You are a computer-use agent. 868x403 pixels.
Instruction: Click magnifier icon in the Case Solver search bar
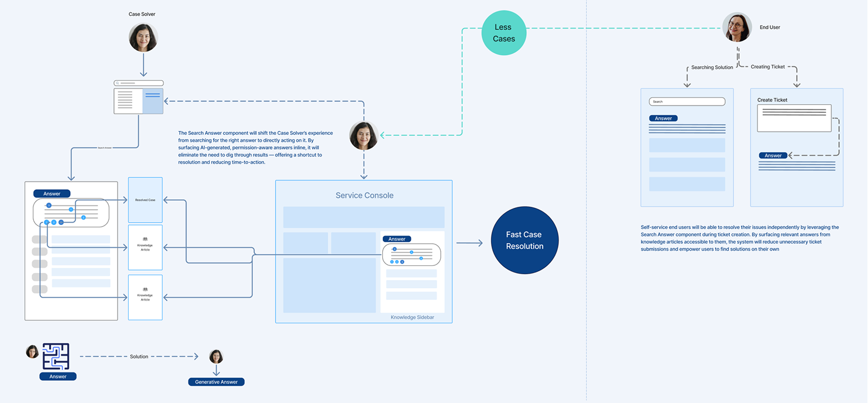[x=117, y=83]
